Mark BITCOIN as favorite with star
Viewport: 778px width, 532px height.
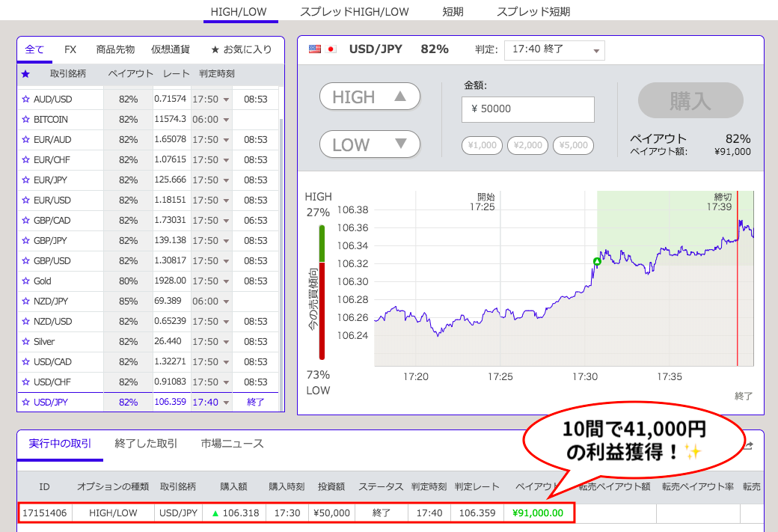pos(25,120)
